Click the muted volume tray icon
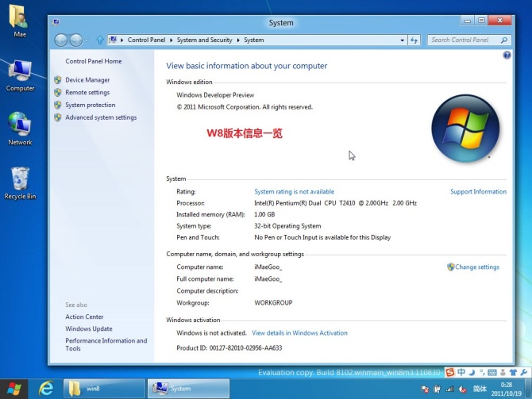The height and width of the screenshot is (399, 532). click(x=462, y=389)
